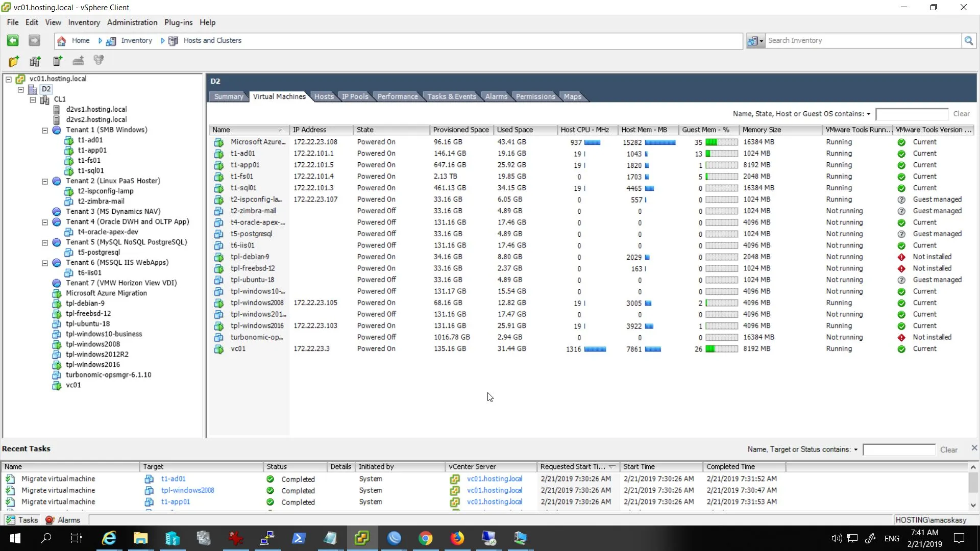Select turbonomic-opsmgr-6.1.10 in the inventory tree
The image size is (980, 551).
tap(108, 375)
